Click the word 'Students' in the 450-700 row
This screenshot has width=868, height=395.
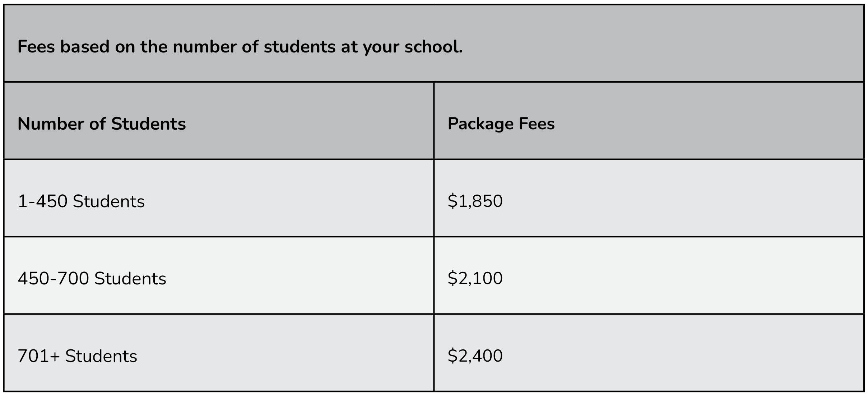click(130, 279)
